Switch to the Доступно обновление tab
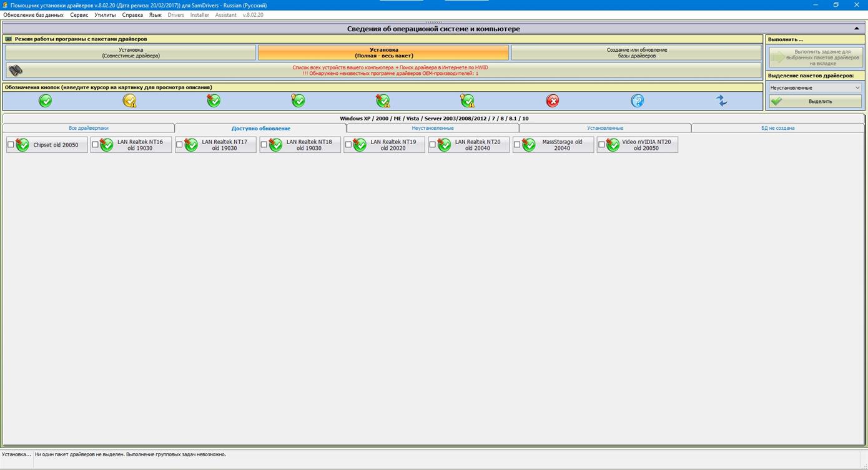The width and height of the screenshot is (868, 470). pyautogui.click(x=261, y=128)
